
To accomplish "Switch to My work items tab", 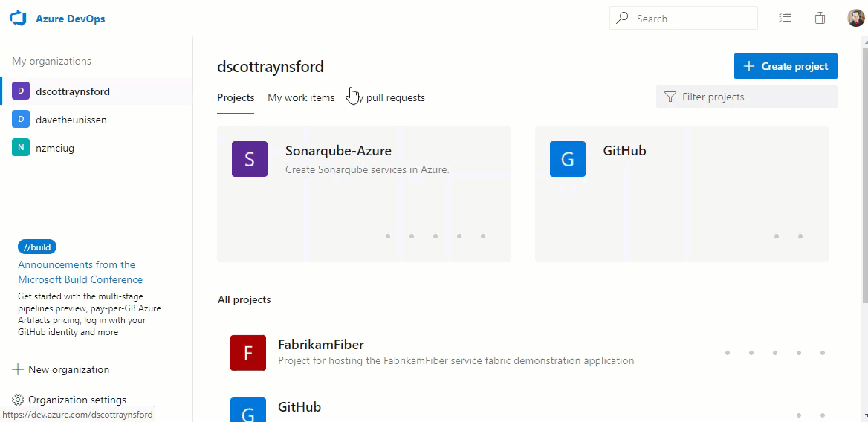I will 301,98.
